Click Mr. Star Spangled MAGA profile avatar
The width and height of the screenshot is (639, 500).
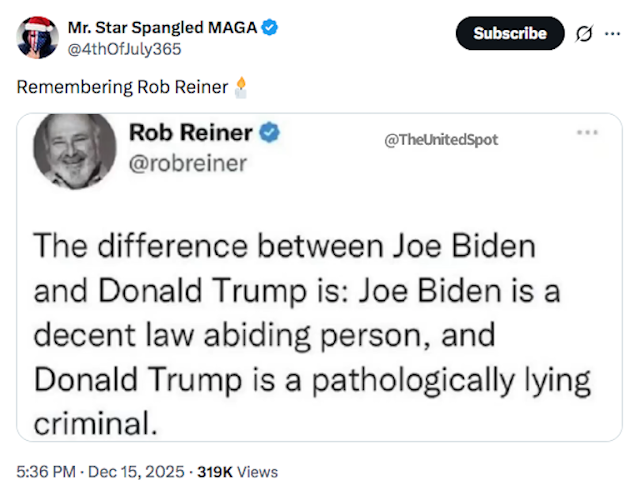click(x=37, y=40)
